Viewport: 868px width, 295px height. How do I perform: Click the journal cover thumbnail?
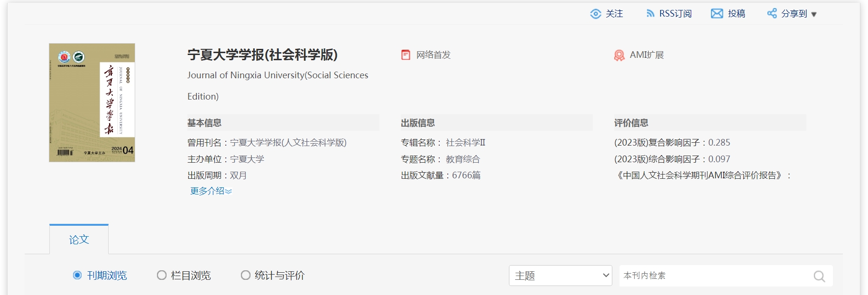pos(92,103)
